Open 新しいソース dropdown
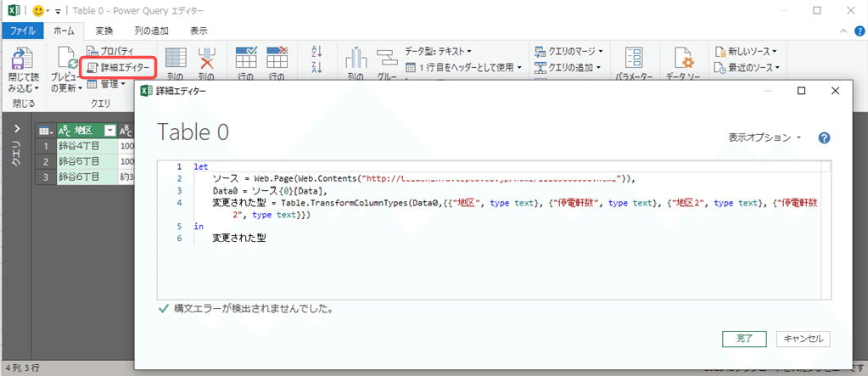This screenshot has width=868, height=376. point(746,52)
